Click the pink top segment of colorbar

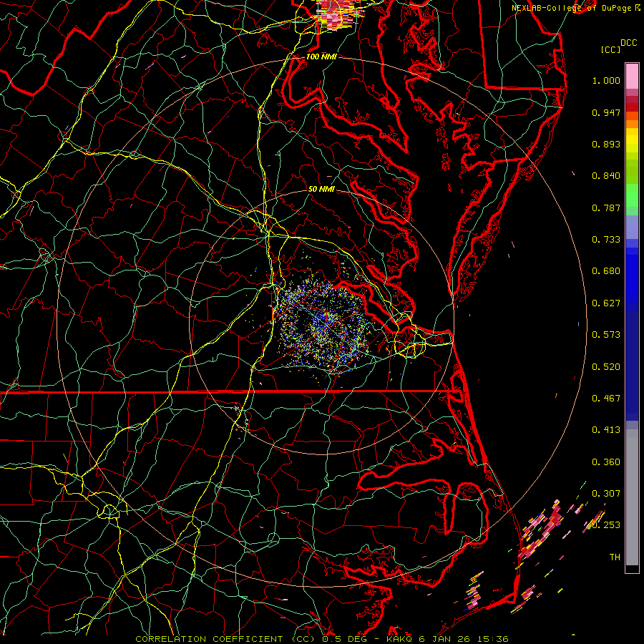coord(632,76)
